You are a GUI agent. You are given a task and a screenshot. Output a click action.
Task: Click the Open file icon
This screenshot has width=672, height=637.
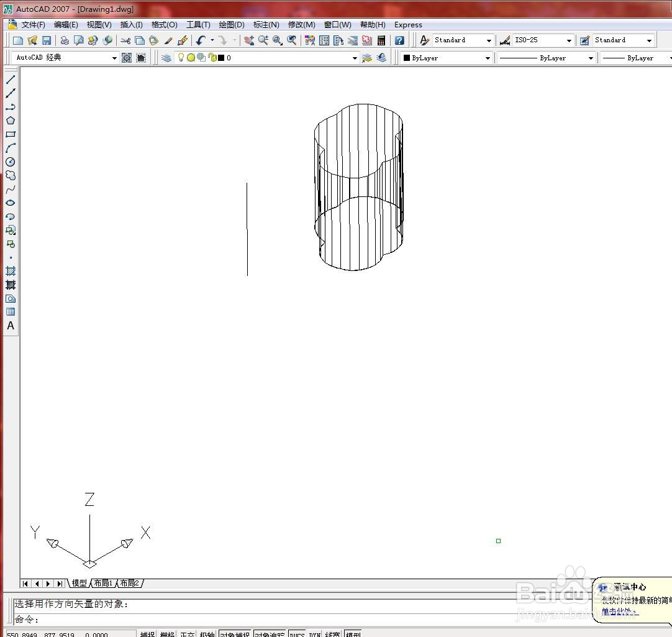click(x=32, y=41)
